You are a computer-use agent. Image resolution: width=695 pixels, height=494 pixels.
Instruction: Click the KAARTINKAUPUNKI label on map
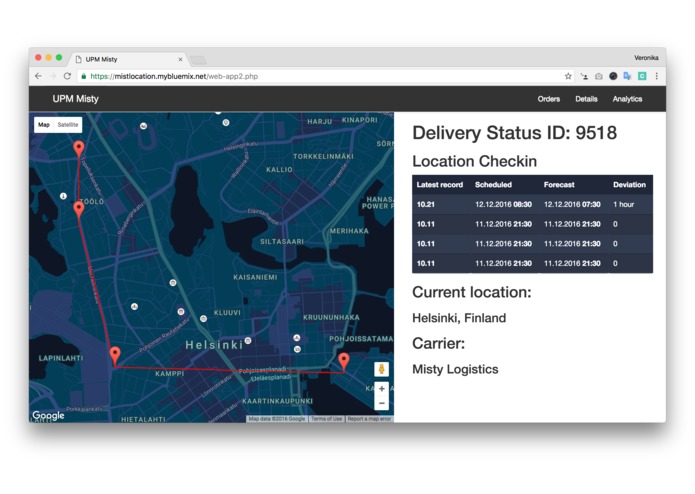(277, 401)
